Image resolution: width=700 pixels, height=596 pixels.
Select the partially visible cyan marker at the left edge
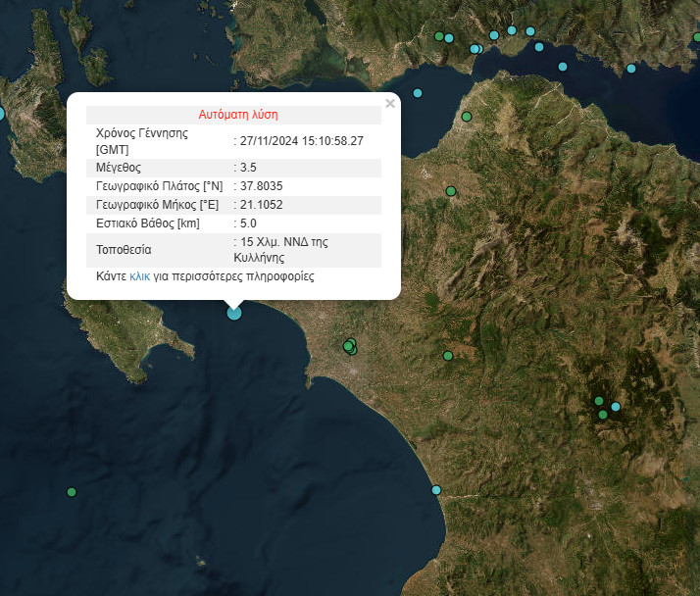coord(1,114)
